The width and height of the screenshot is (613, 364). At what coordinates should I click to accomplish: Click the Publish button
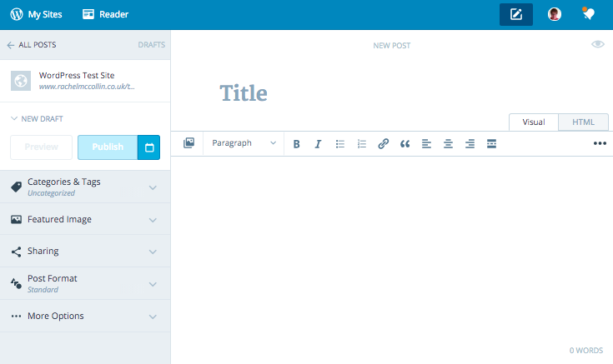click(108, 147)
